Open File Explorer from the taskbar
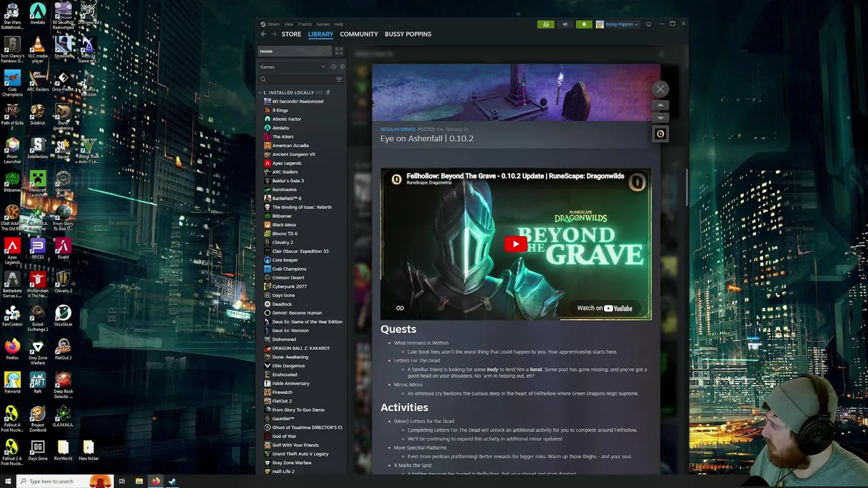Screen dimensions: 868x488 [x=139, y=481]
